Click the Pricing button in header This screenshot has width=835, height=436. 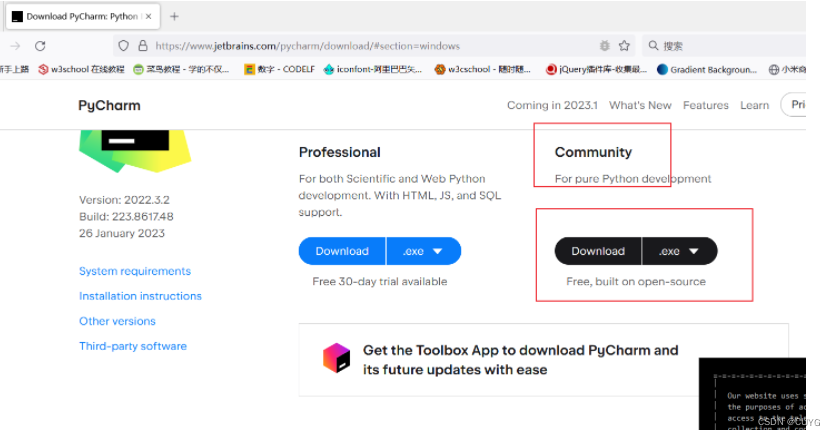click(x=793, y=104)
